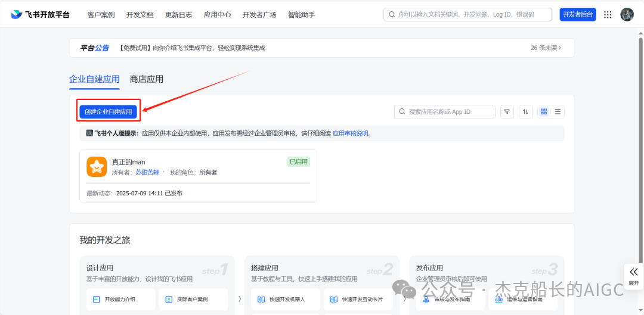This screenshot has width=644, height=315.
Task: Click the search magnifier in top search box
Action: (x=392, y=14)
